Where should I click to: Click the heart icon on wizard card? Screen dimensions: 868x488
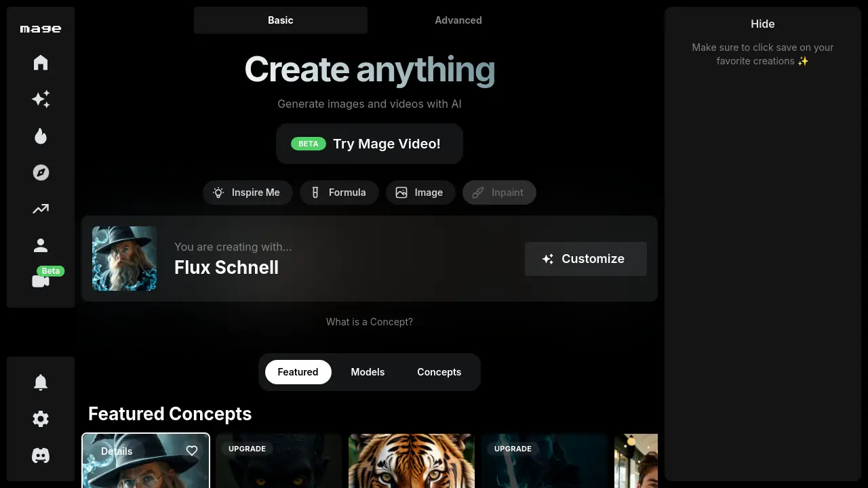[x=192, y=451]
